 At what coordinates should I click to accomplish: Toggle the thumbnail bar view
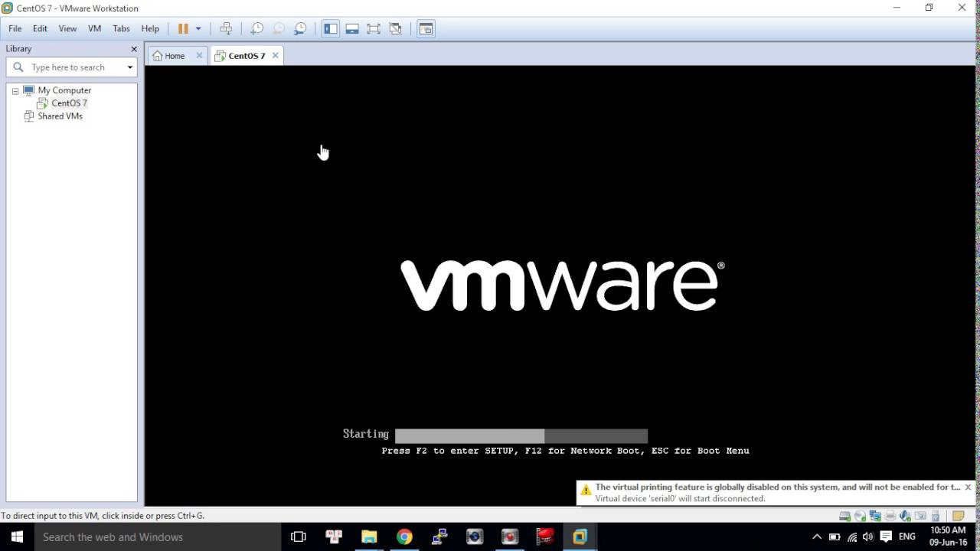point(352,28)
